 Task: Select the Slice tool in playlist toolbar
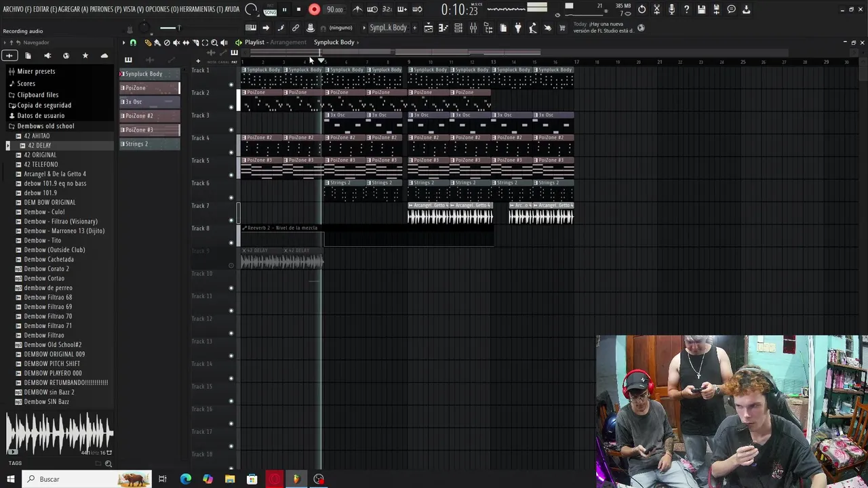click(195, 43)
